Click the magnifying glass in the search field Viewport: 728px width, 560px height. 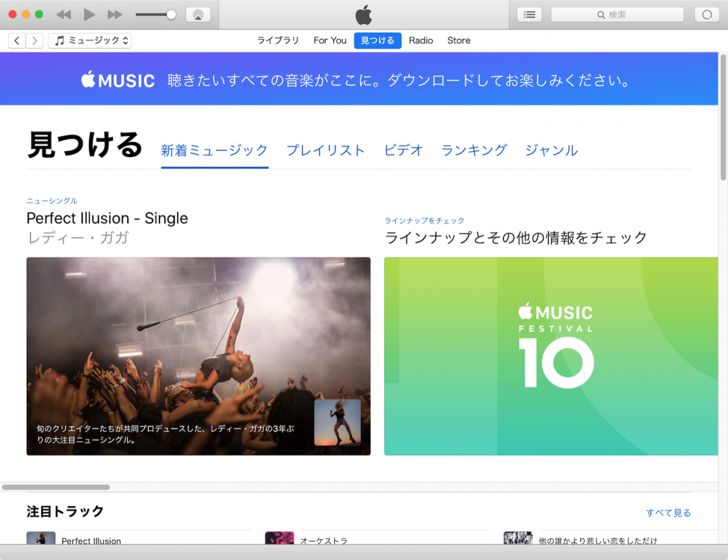601,14
